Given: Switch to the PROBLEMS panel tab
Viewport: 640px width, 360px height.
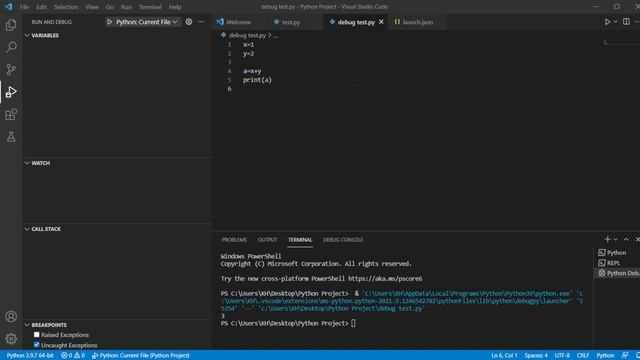Looking at the screenshot, I should 234,240.
